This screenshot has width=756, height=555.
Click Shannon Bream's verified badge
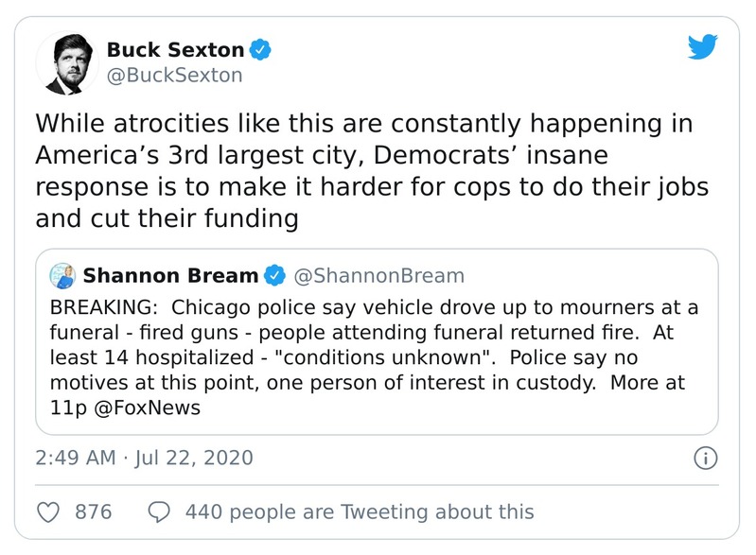click(273, 276)
